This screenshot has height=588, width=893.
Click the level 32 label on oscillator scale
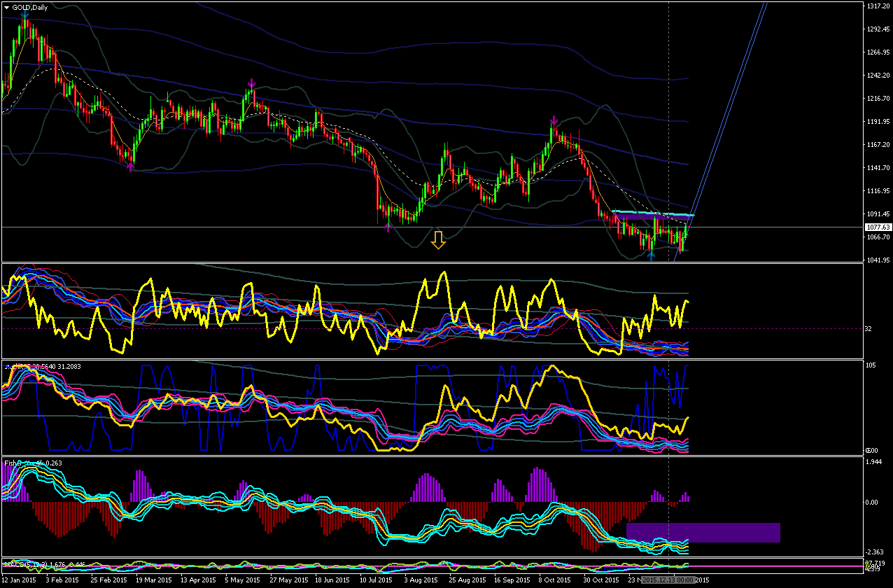(870, 328)
